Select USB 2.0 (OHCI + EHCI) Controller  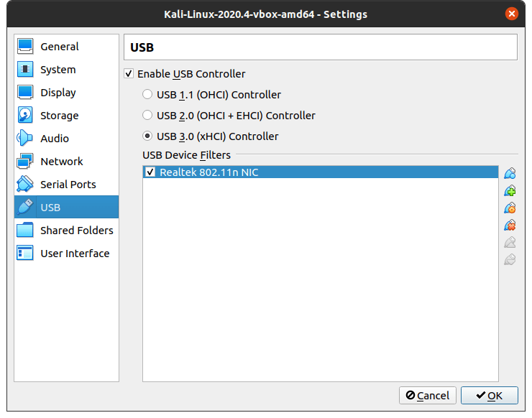[147, 115]
